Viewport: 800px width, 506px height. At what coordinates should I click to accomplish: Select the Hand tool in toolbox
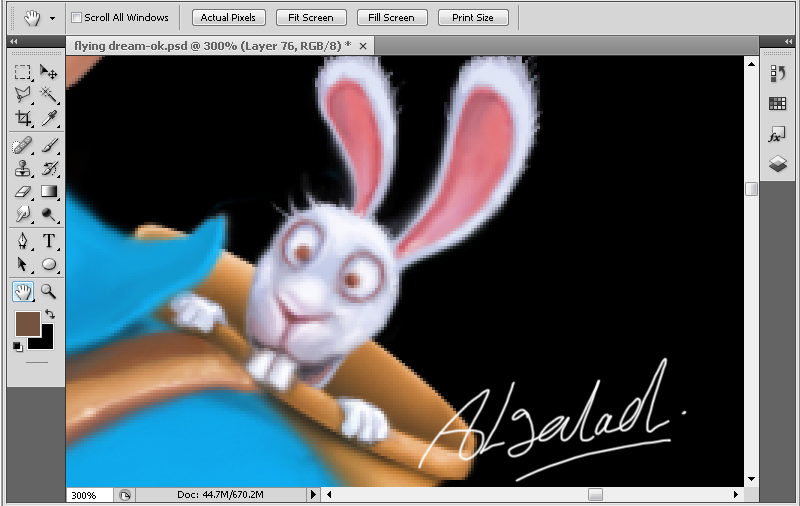click(x=22, y=292)
